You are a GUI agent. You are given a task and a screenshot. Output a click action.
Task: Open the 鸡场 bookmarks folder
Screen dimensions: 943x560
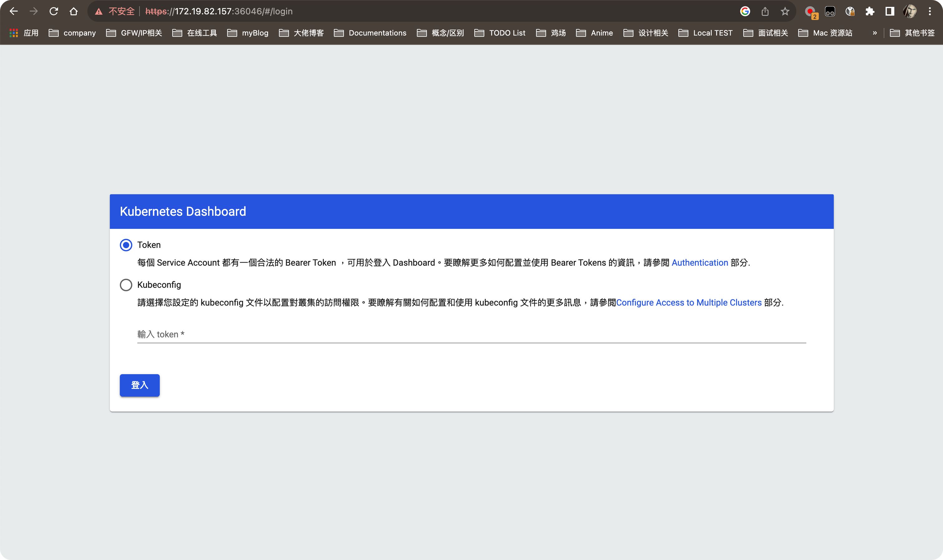(x=551, y=33)
